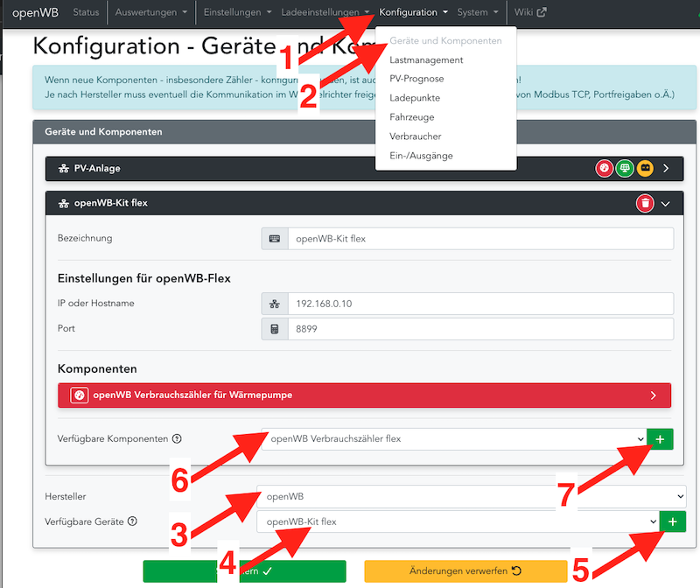Choose Ladepunkte in the Konfiguration menu
The height and width of the screenshot is (588, 700).
click(x=415, y=98)
